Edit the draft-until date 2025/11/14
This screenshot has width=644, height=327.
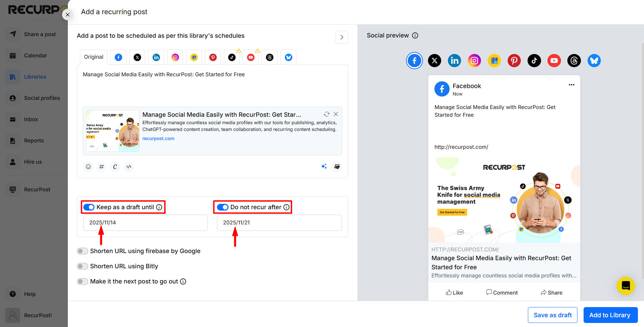point(145,223)
